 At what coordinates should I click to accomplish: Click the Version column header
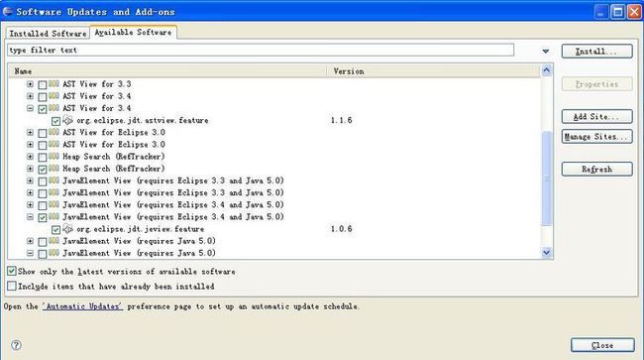point(434,71)
